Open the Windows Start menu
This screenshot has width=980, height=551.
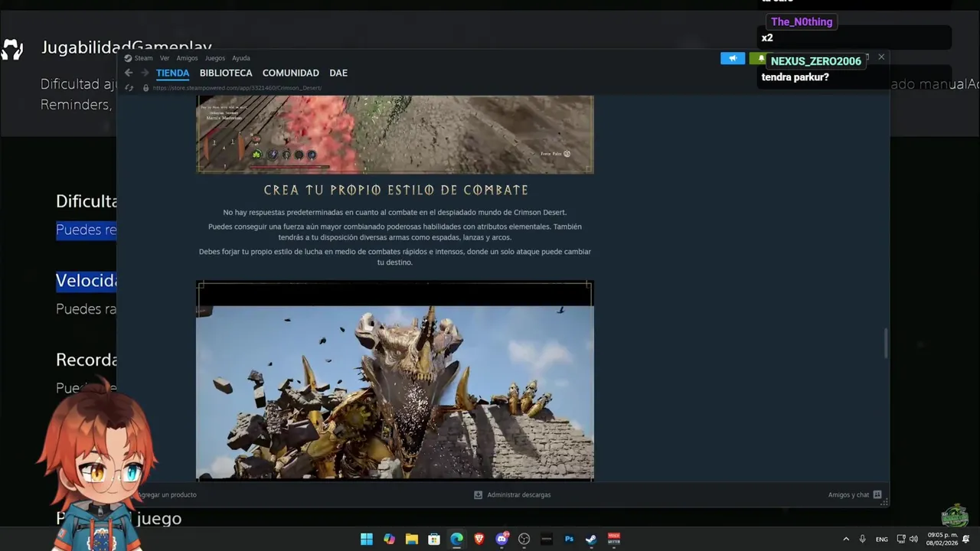pos(367,539)
